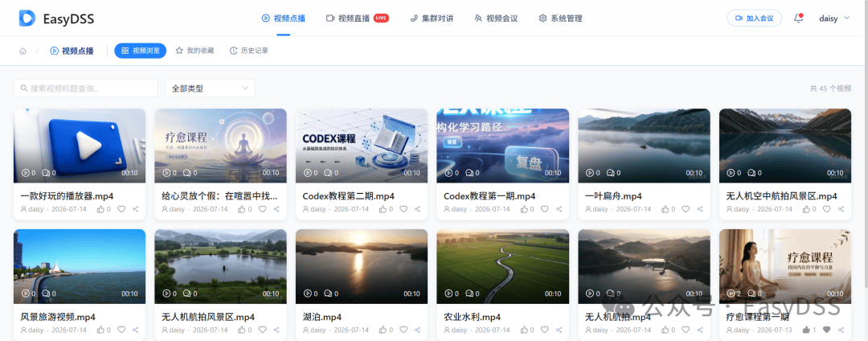
Task: Favorite 一叶扁舟.mp4 with heart icon
Action: pyautogui.click(x=686, y=209)
